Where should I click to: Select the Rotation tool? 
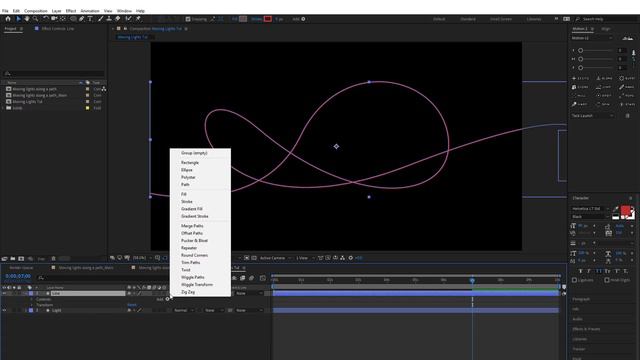[46, 19]
